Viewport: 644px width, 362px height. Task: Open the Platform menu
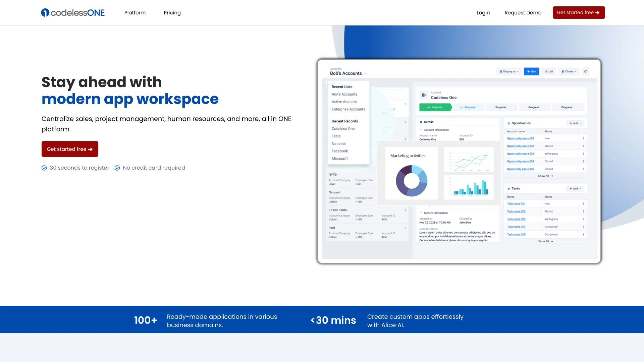click(135, 12)
